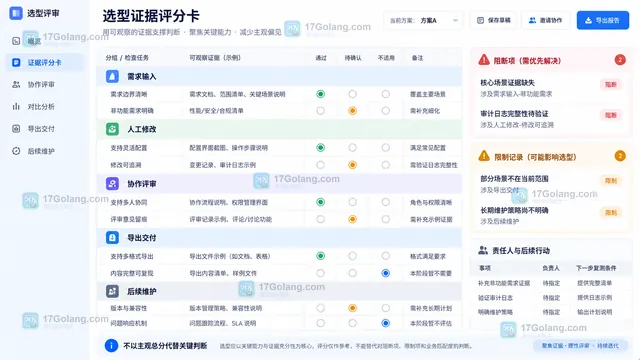Open 对比分析 bar chart icon
Viewport: 640px width, 360px height.
point(16,107)
